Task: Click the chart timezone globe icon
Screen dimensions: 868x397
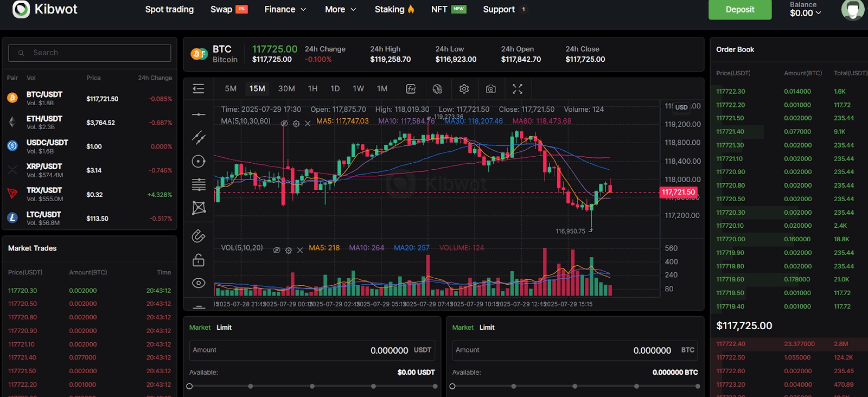Action: click(438, 89)
